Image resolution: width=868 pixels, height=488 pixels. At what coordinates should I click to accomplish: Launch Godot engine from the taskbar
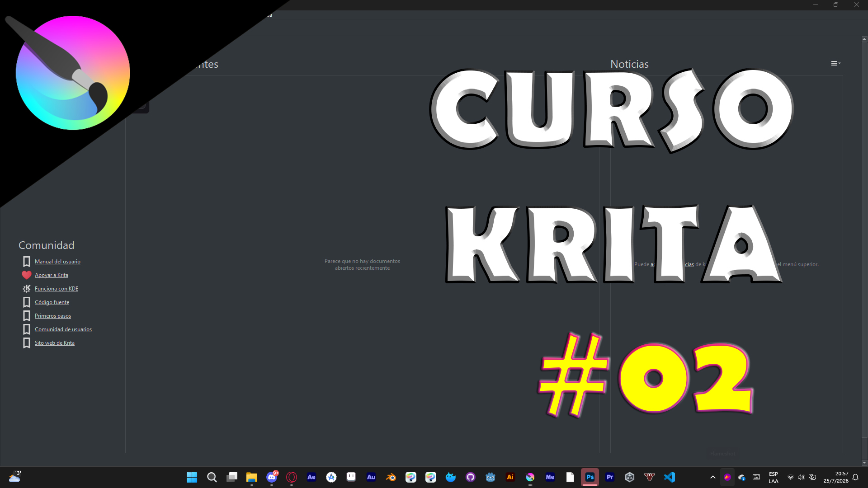coord(491,477)
